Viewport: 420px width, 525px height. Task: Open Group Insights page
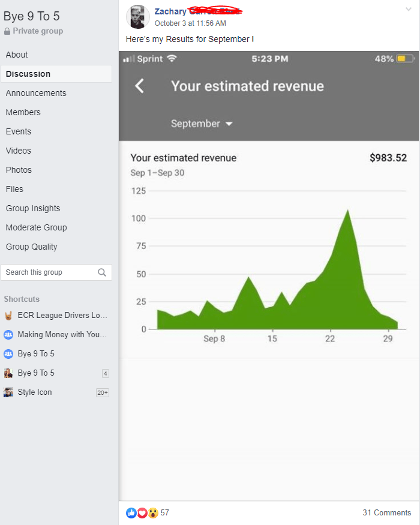pyautogui.click(x=33, y=208)
